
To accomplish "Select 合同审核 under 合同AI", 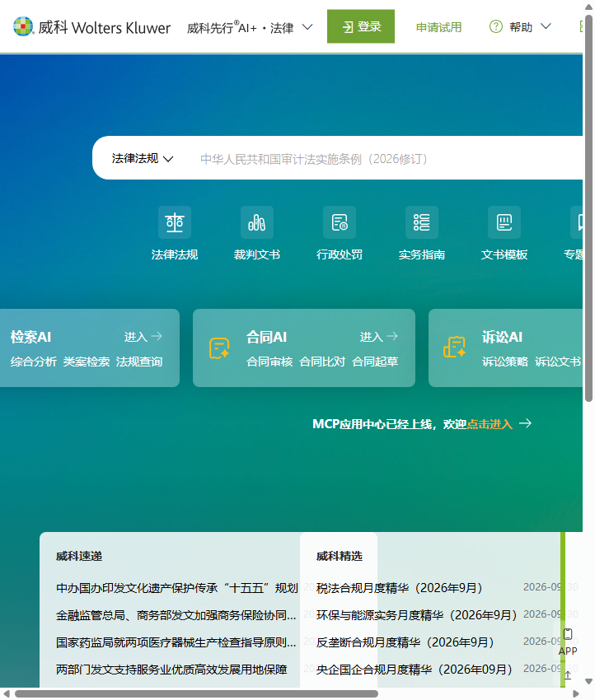I will pos(269,362).
